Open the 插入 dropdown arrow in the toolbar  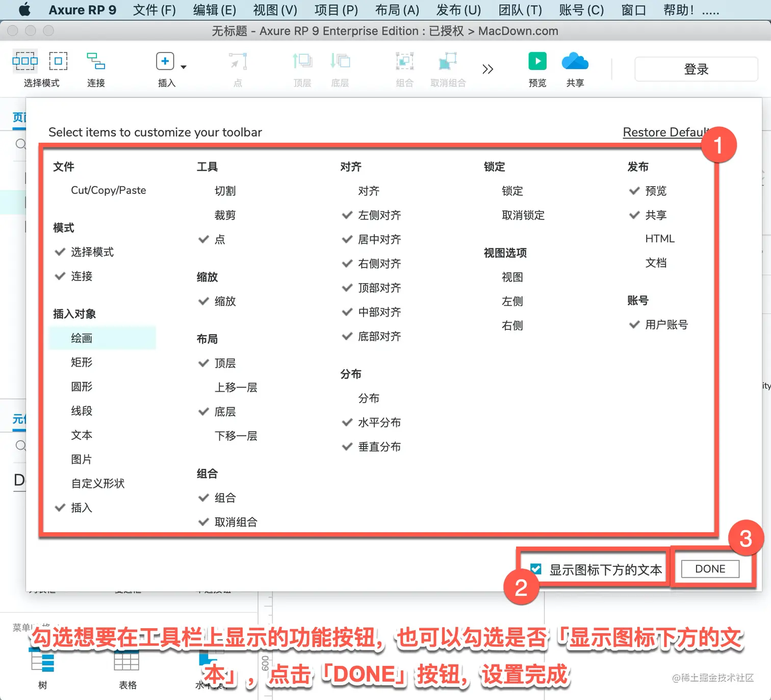(x=184, y=67)
